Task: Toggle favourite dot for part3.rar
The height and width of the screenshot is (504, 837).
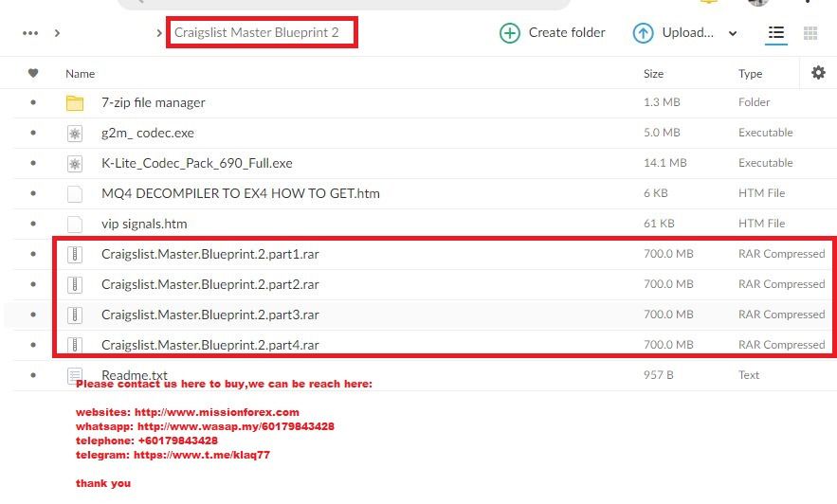Action: point(33,315)
